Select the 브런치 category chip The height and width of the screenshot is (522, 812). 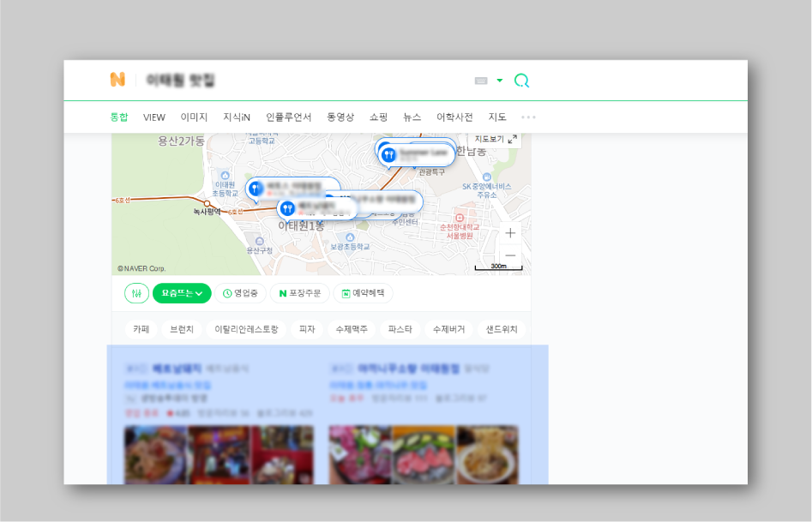coord(182,329)
